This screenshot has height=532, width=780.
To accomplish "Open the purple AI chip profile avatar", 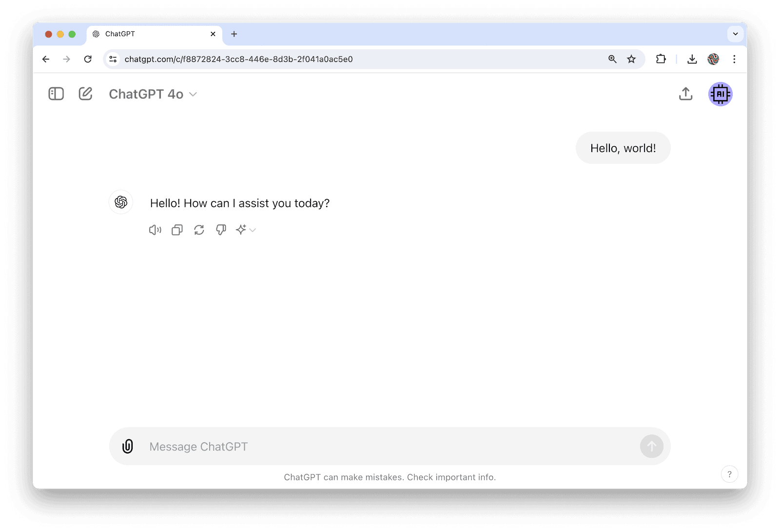I will tap(720, 94).
